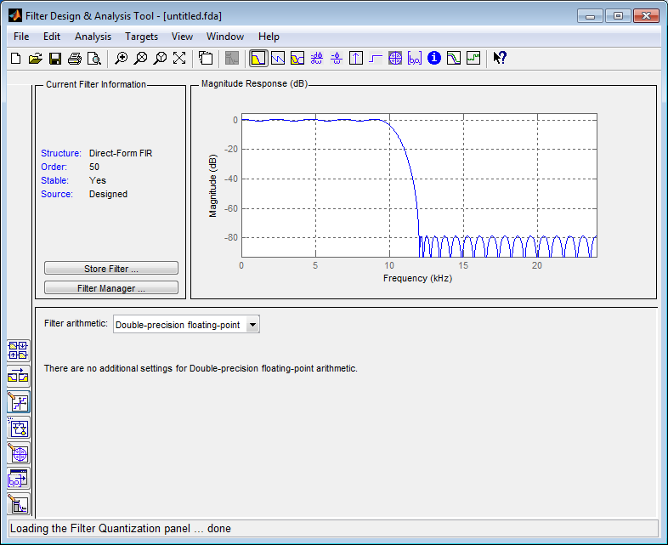Click the Open session folder icon
Image resolution: width=668 pixels, height=545 pixels.
[x=35, y=58]
